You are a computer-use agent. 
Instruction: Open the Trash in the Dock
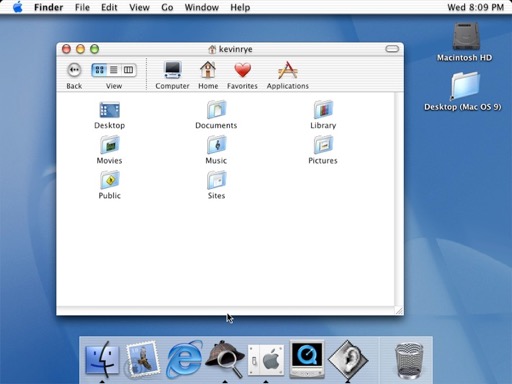[x=409, y=361]
